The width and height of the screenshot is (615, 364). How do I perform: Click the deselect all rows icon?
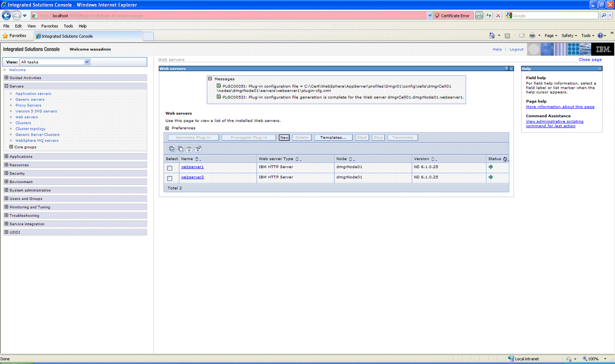(x=180, y=149)
